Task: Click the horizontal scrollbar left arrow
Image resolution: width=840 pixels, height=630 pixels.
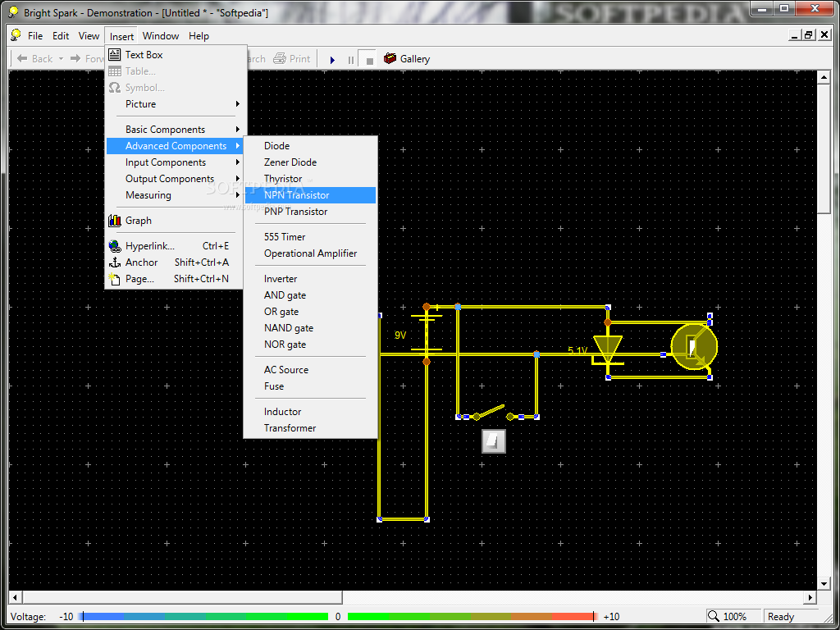Action: point(15,597)
